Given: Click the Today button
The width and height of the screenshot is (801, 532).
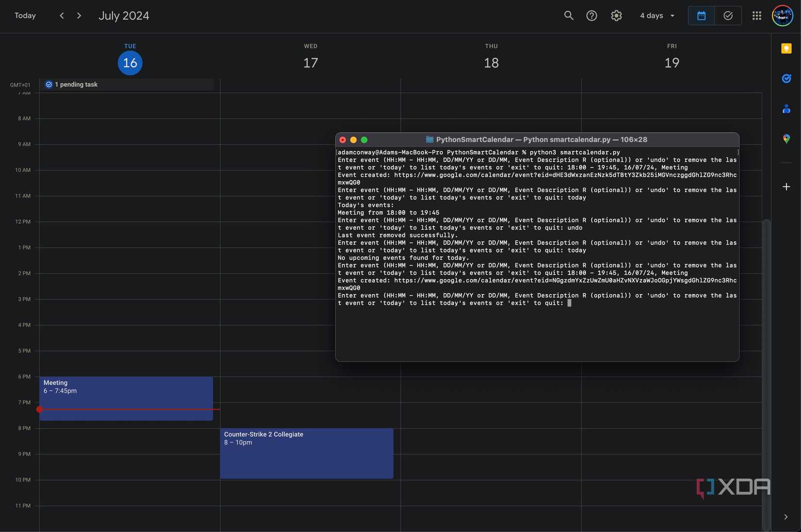Looking at the screenshot, I should pos(24,16).
